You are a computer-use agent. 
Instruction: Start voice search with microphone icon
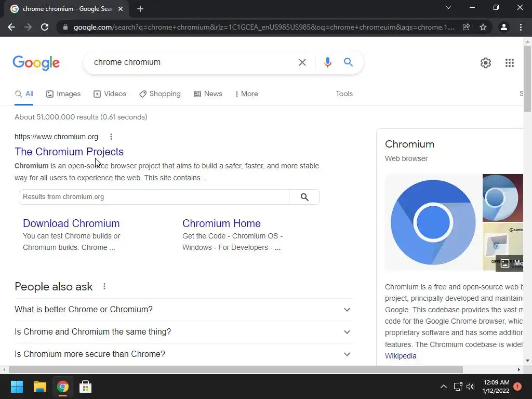pos(327,62)
